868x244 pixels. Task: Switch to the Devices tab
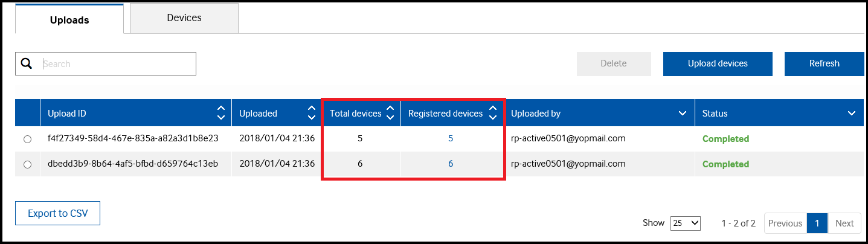tap(184, 18)
